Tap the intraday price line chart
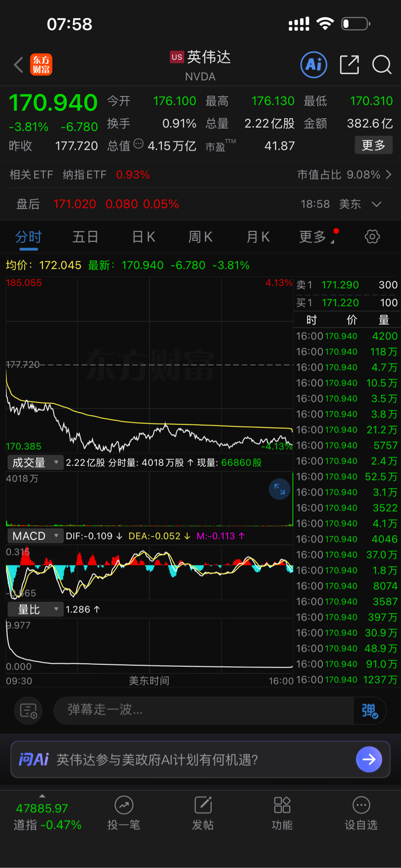Viewport: 401px width, 868px height. (149, 365)
